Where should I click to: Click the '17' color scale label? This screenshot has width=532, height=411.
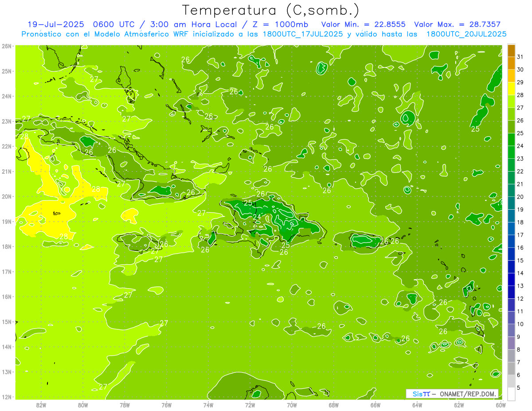tap(520, 235)
